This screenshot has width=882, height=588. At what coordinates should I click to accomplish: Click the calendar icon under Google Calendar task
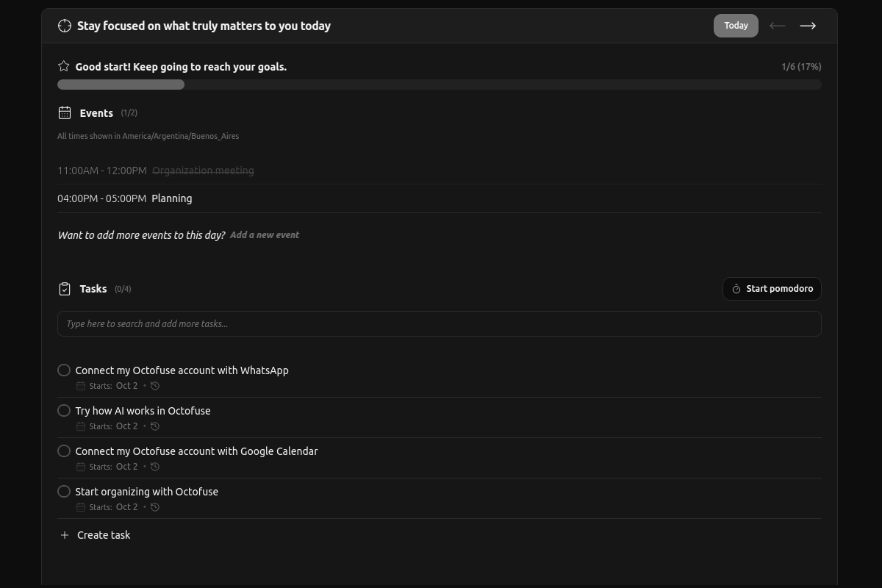pos(81,466)
